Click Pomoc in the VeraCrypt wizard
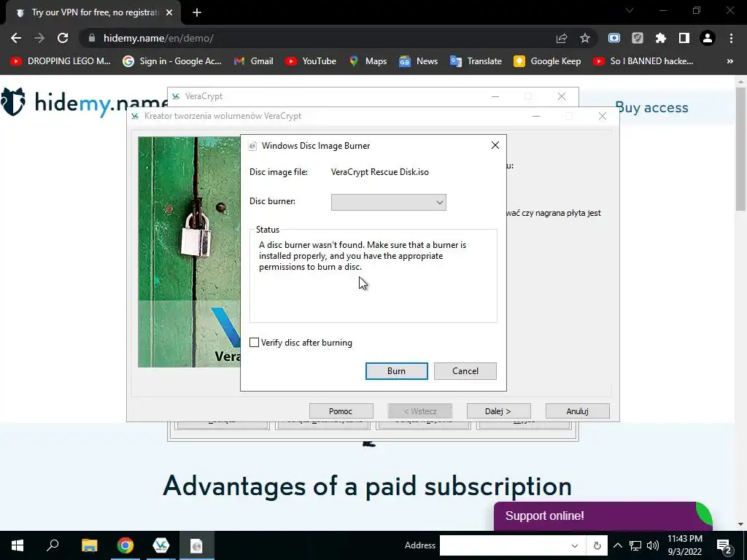This screenshot has width=747, height=560. point(341,411)
